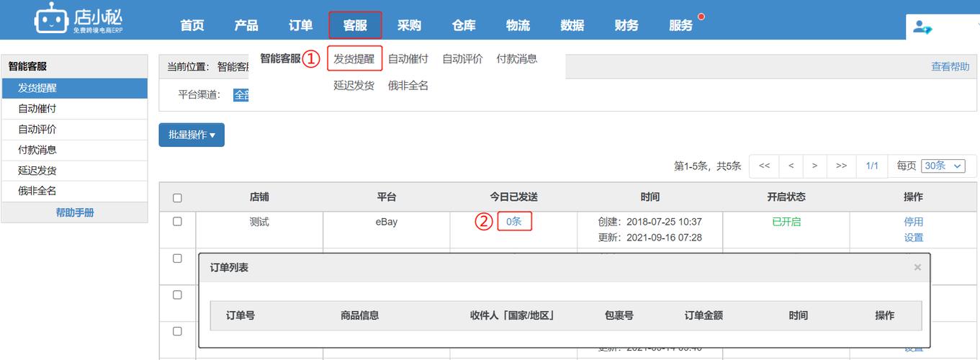980x360 pixels.
Task: Click 停用 for the 测试 store
Action: pyautogui.click(x=913, y=222)
